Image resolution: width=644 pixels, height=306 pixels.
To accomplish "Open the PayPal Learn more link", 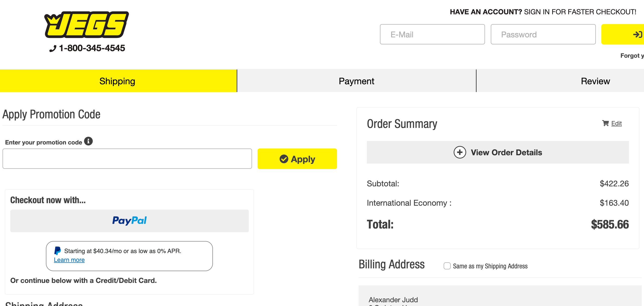I will pos(69,260).
